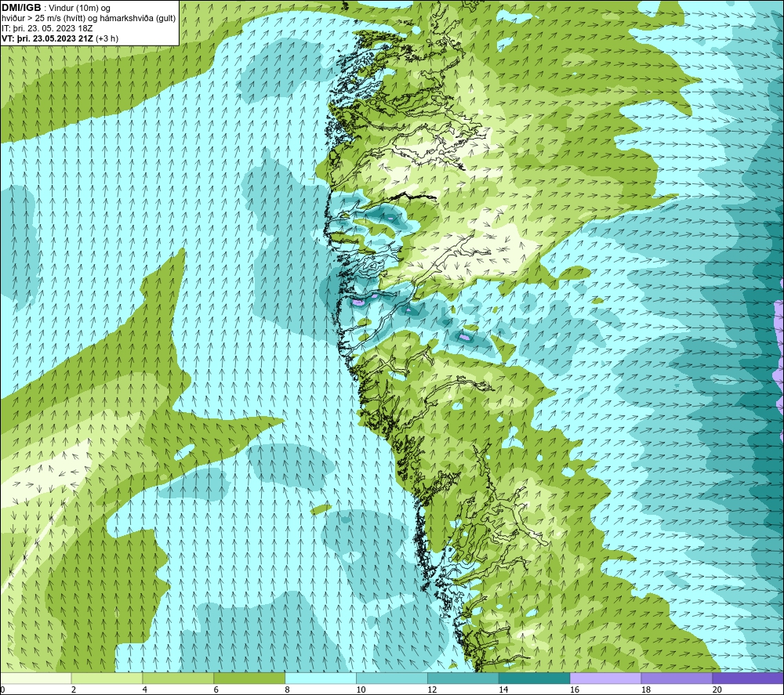Click the valid time 'VT: þri. 23.05.2023 21Z (+3 h)'

click(x=60, y=38)
